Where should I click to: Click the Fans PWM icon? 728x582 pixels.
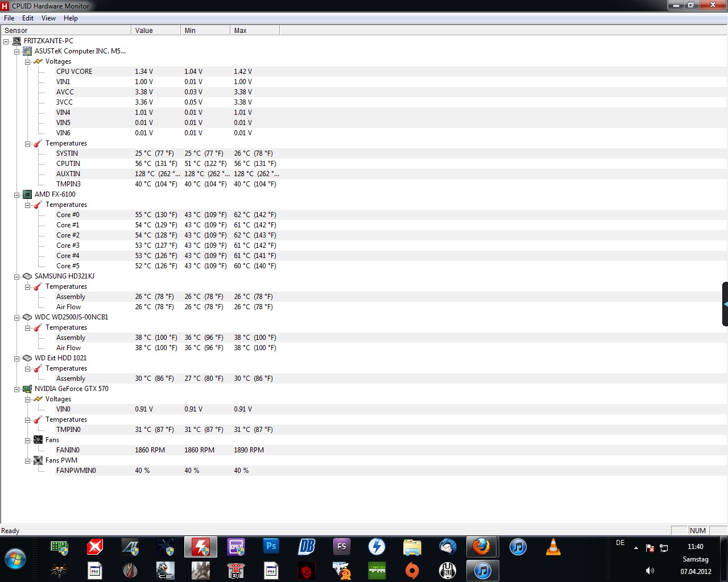tap(38, 460)
